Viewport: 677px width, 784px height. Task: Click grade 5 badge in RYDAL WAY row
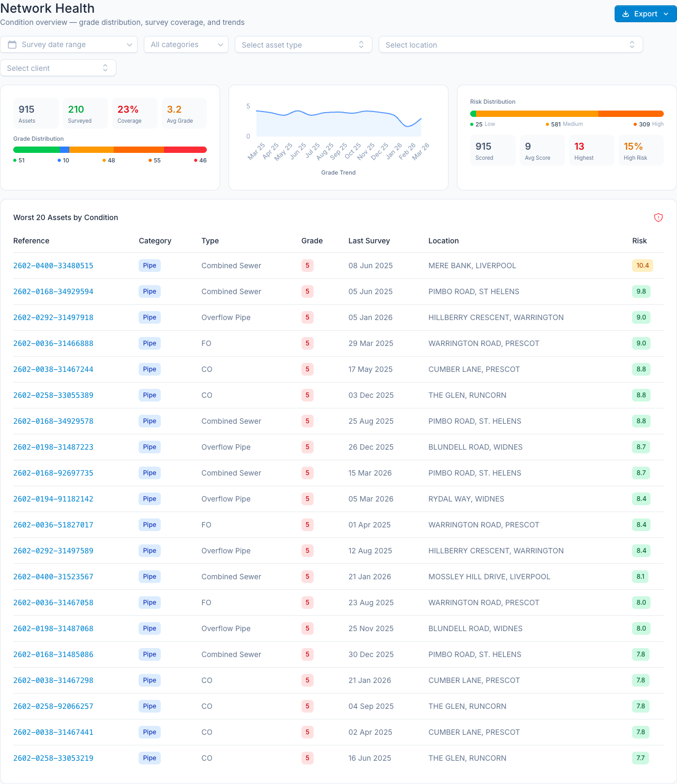[307, 499]
